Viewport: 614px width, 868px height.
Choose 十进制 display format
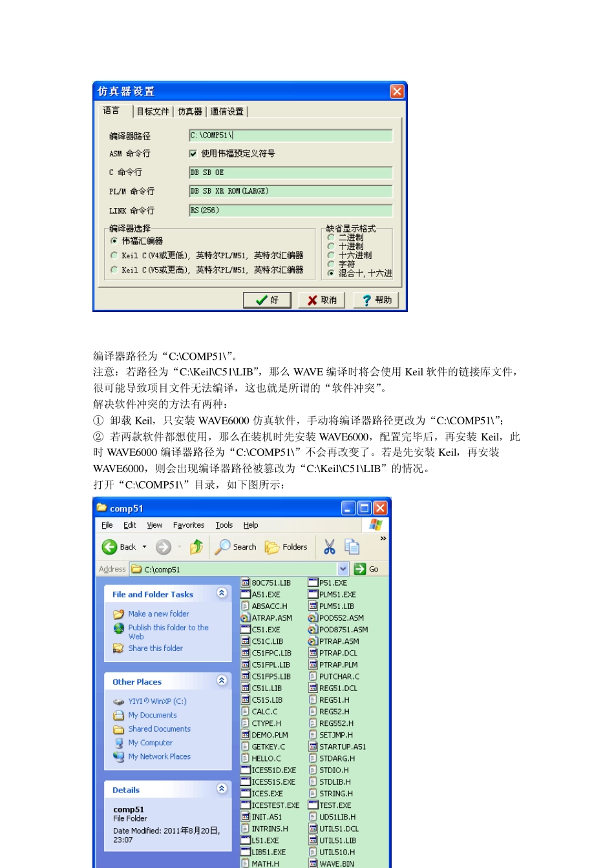pyautogui.click(x=331, y=246)
